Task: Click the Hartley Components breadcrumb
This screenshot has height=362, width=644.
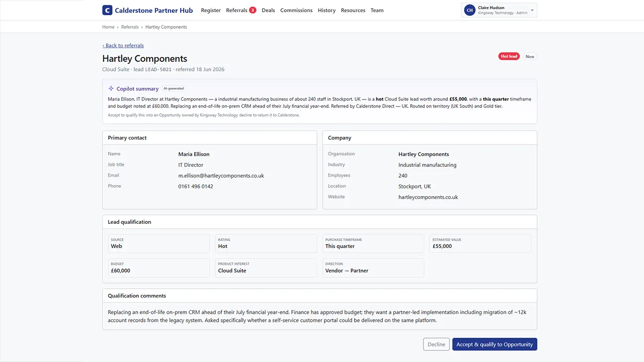Action: point(166,27)
